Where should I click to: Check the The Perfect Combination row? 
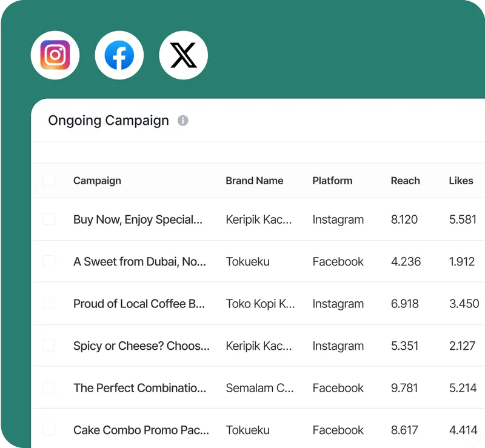49,387
